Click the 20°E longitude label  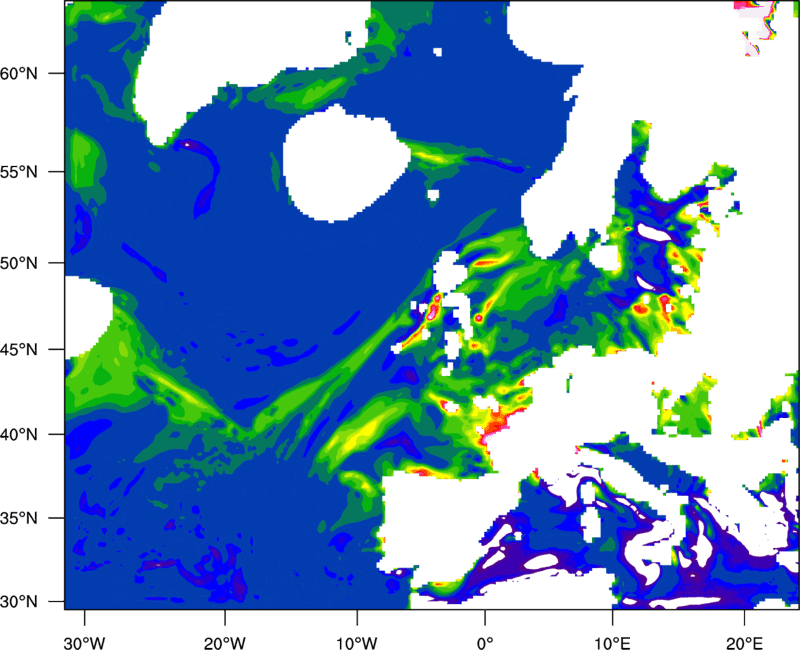coord(744,643)
